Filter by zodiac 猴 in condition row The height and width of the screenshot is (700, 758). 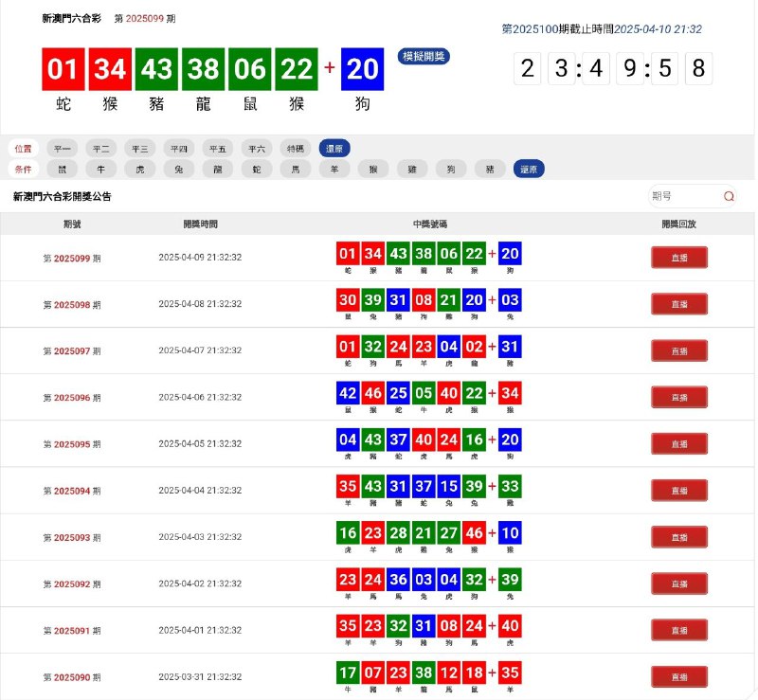tap(373, 170)
